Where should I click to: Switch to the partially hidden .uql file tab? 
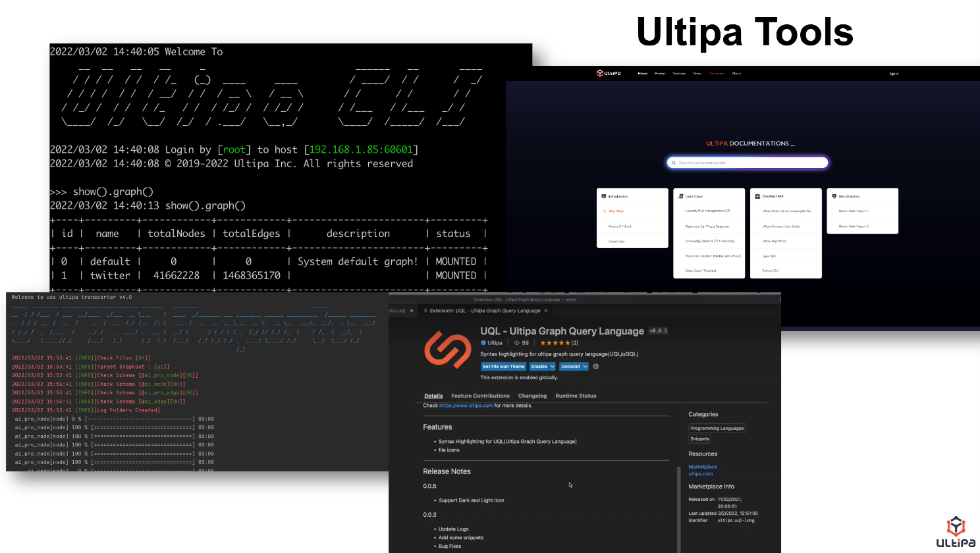tap(401, 311)
